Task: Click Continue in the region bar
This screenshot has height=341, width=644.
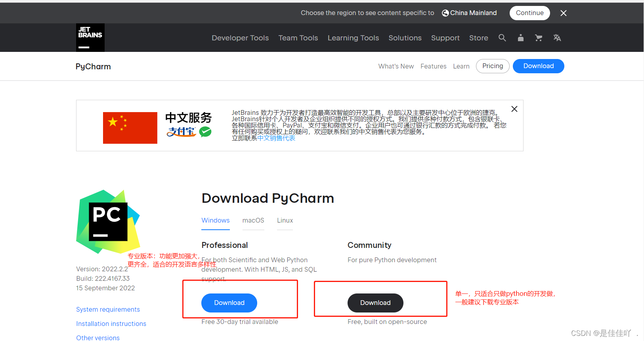Action: 530,13
